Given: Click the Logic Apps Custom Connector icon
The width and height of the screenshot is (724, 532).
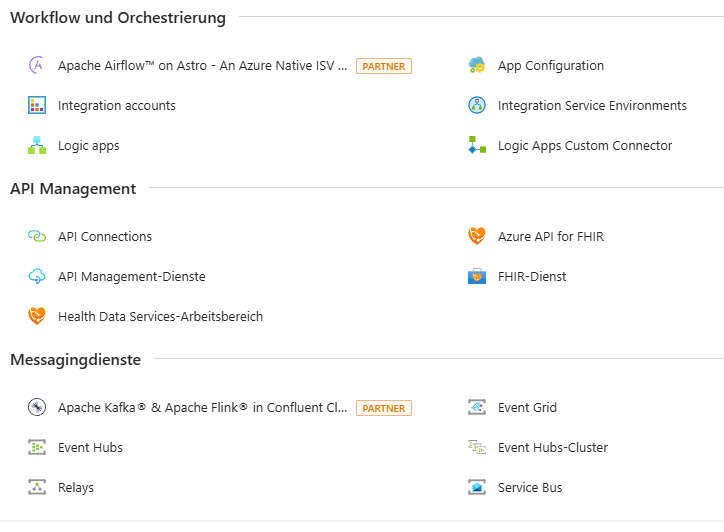Looking at the screenshot, I should tap(477, 146).
